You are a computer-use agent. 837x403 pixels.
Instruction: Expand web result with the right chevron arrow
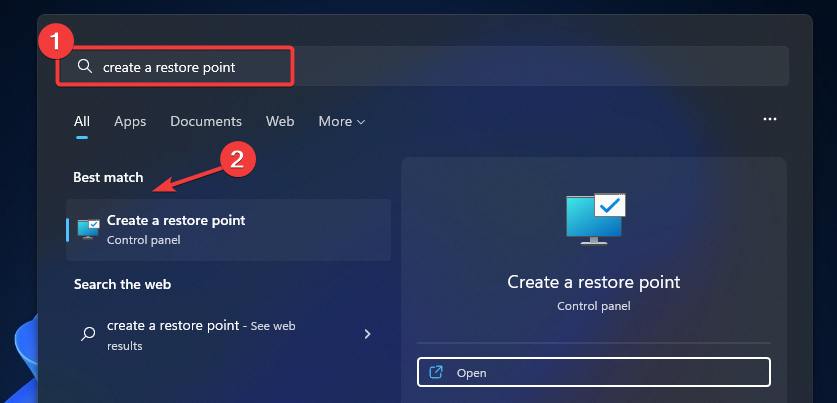(x=367, y=334)
